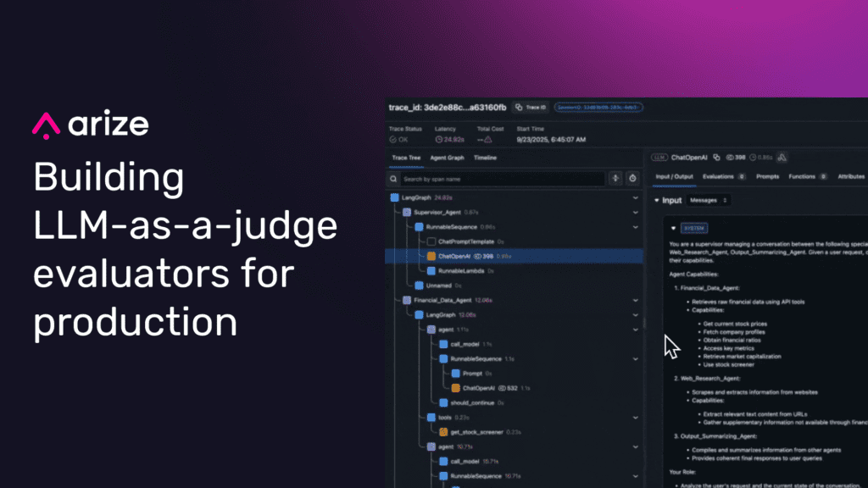Image resolution: width=868 pixels, height=488 pixels.
Task: Select the RunnableLambda span row
Action: coord(515,271)
